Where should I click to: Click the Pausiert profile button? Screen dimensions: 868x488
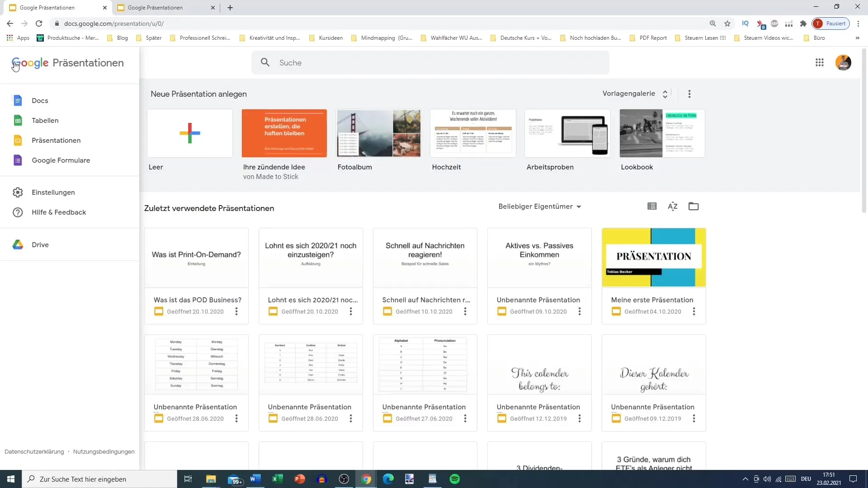coord(831,23)
